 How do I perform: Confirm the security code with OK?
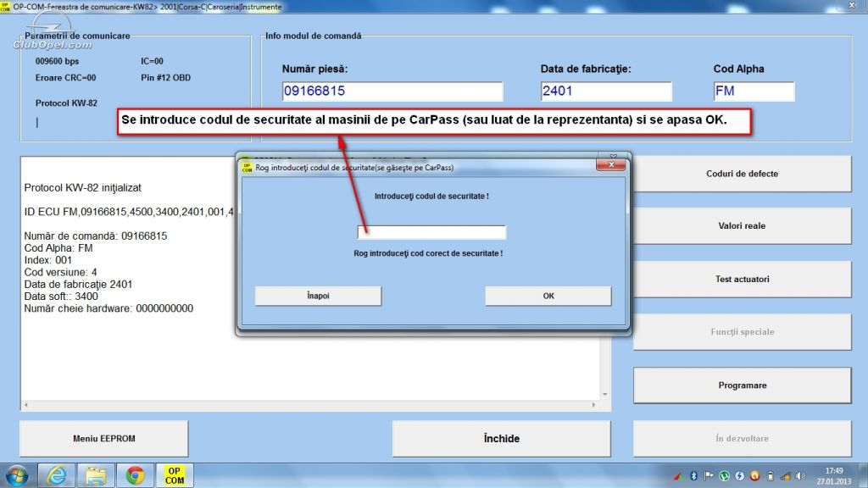[548, 296]
